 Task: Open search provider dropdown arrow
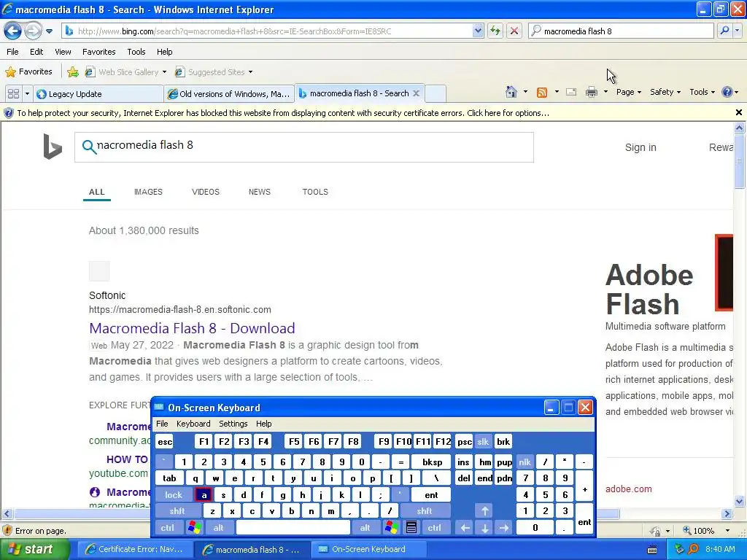(x=737, y=31)
